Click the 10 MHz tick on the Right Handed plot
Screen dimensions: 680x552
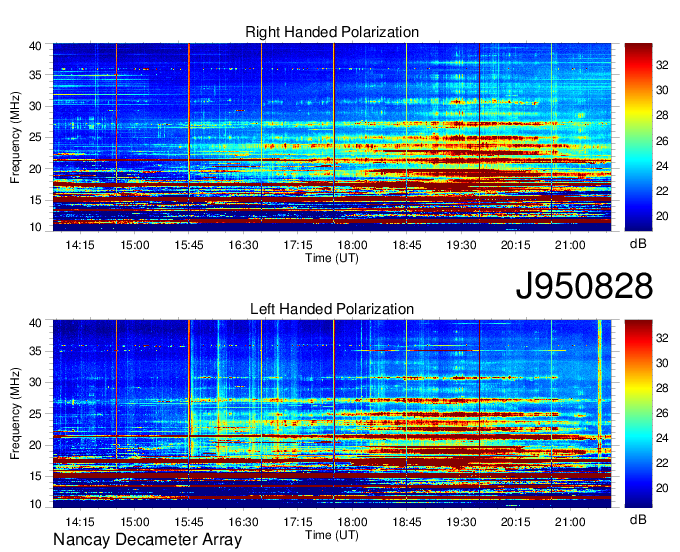point(36,227)
